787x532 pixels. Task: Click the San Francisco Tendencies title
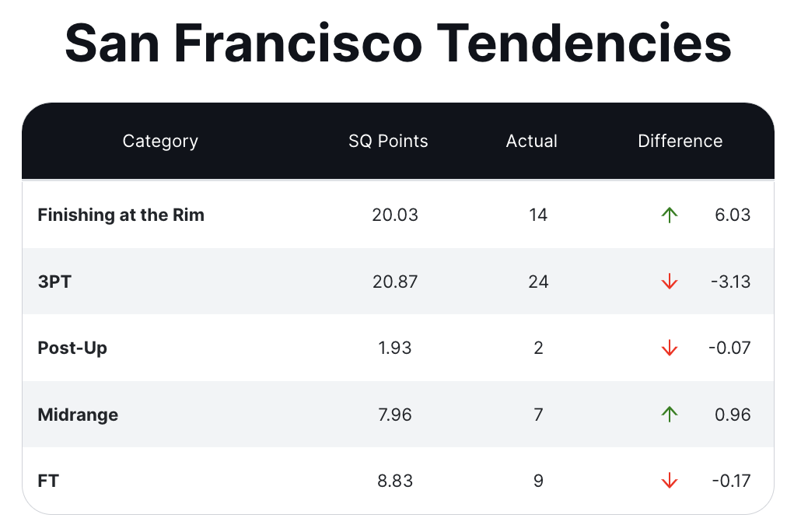[x=397, y=44]
